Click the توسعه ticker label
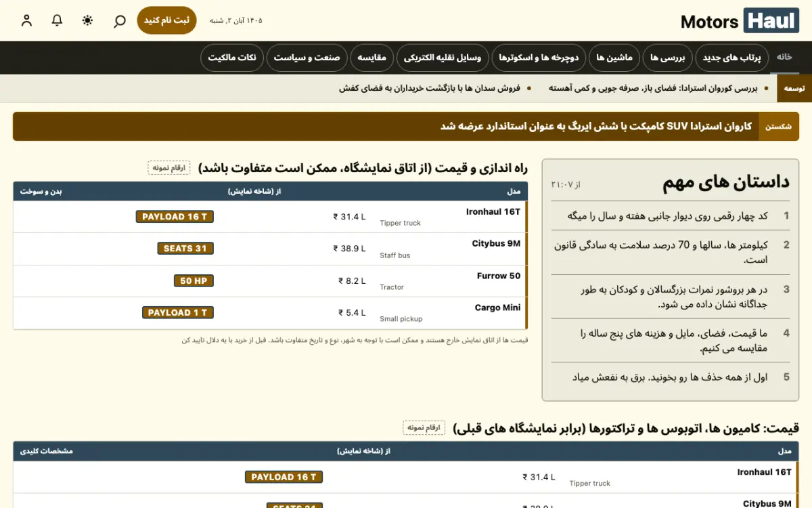The image size is (812, 508). (x=794, y=88)
